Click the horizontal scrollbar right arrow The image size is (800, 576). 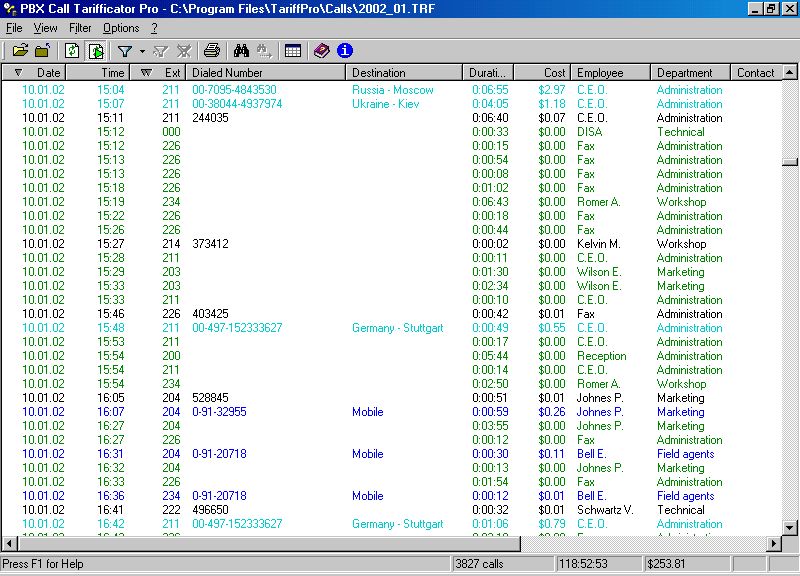pos(774,544)
